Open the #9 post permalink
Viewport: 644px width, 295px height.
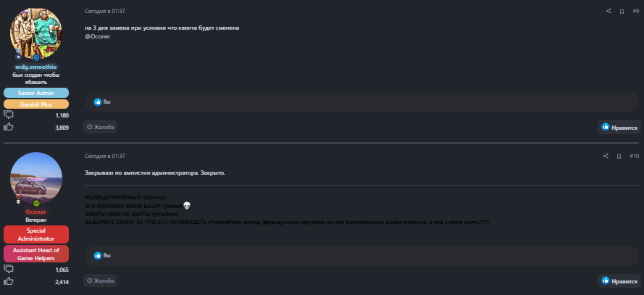(635, 11)
